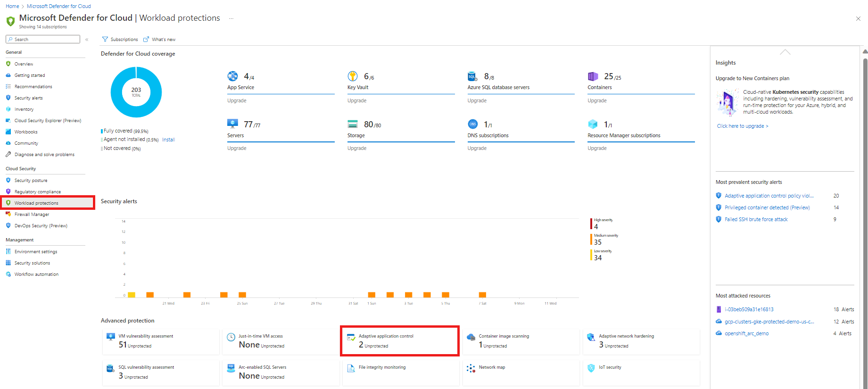Go to Recommendations in sidebar
Image resolution: width=868 pixels, height=389 pixels.
[33, 87]
